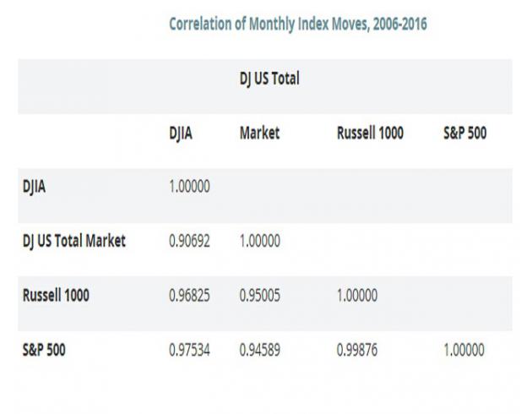The height and width of the screenshot is (414, 532).
Task: Select the 0.96825 correlation value
Action: coord(189,296)
